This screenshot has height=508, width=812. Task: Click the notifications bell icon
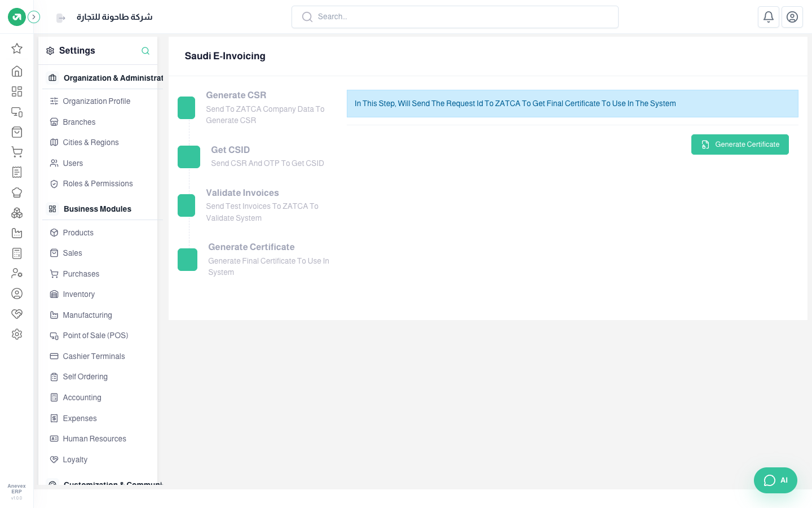(769, 17)
